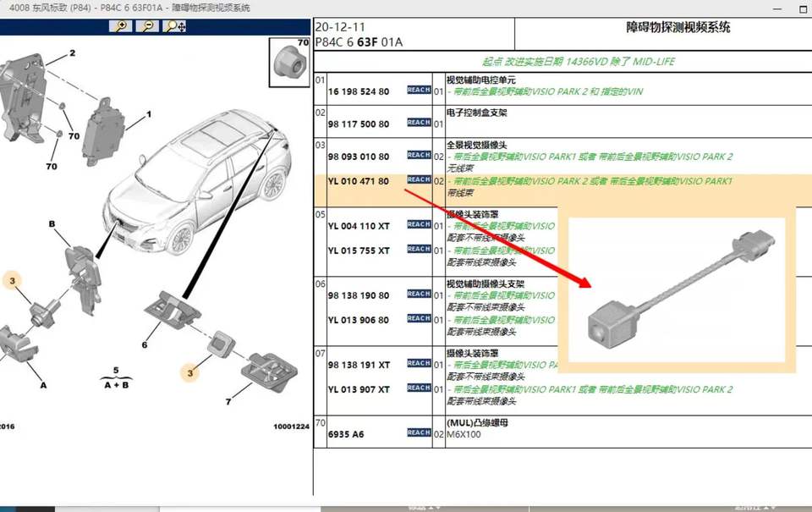Click callout 7 on the parts diagram
This screenshot has width=812, height=512.
pyautogui.click(x=228, y=401)
